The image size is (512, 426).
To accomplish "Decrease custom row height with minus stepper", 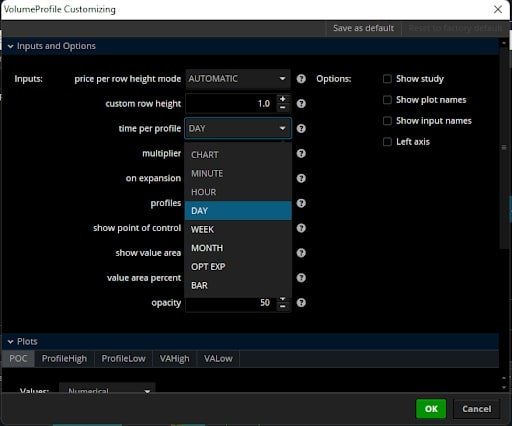I will click(283, 108).
